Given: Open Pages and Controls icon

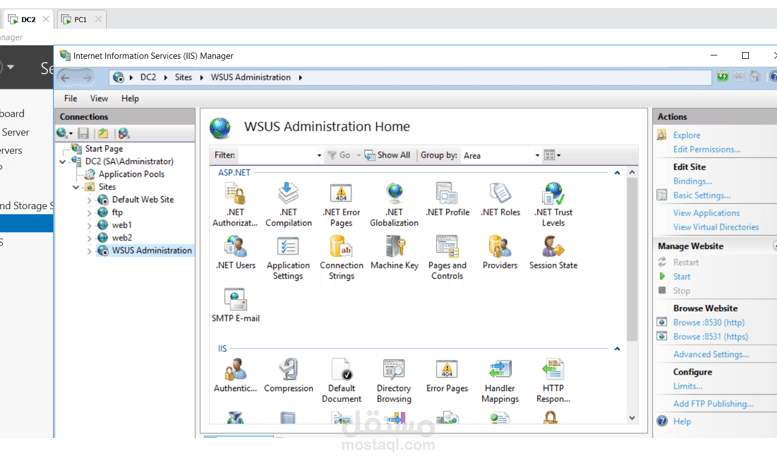Looking at the screenshot, I should pos(447,257).
